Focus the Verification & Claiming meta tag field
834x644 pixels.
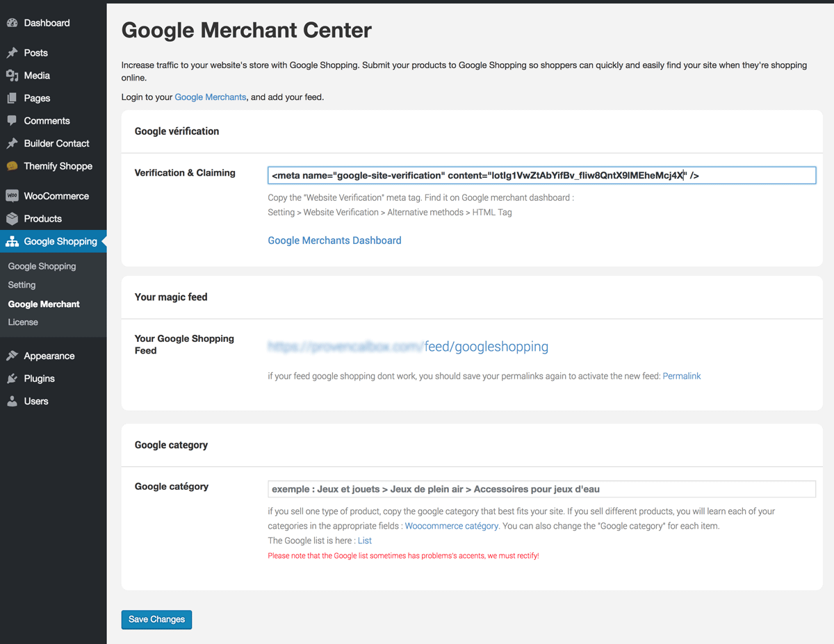(541, 176)
